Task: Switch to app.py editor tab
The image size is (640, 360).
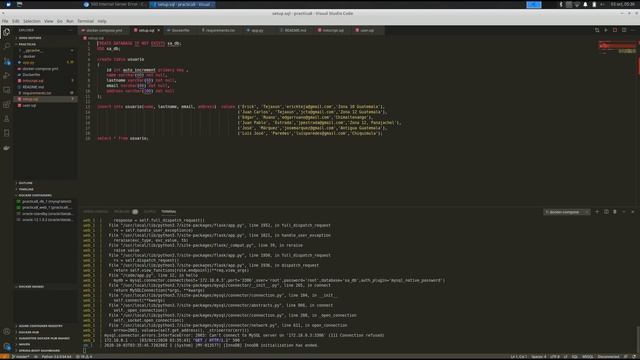Action: 257,30
